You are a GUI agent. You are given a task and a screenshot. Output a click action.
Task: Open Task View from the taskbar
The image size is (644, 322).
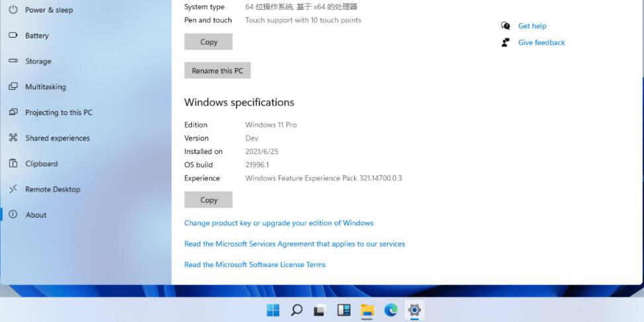[x=320, y=310]
